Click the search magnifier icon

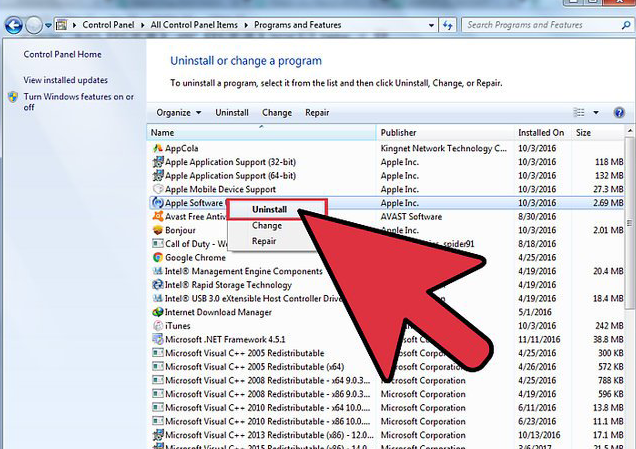pos(626,25)
